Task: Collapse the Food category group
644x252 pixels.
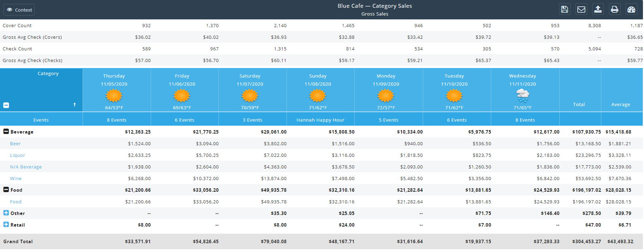Action: (6, 190)
